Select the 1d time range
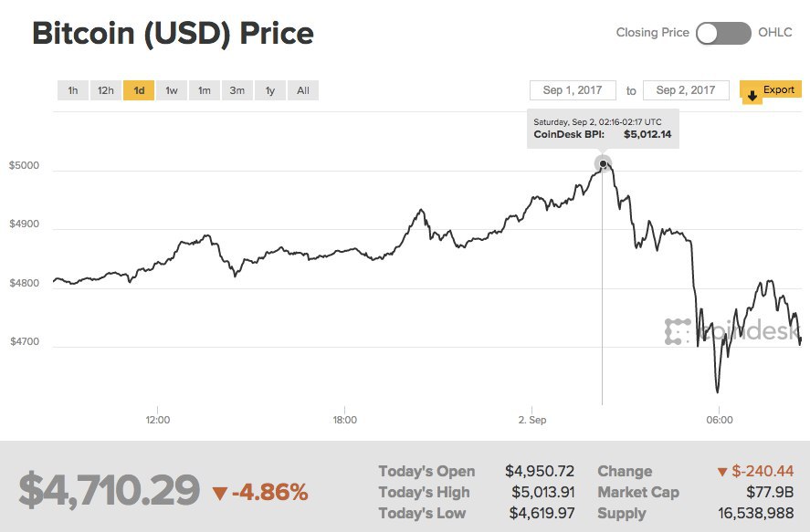The width and height of the screenshot is (810, 532). [139, 90]
